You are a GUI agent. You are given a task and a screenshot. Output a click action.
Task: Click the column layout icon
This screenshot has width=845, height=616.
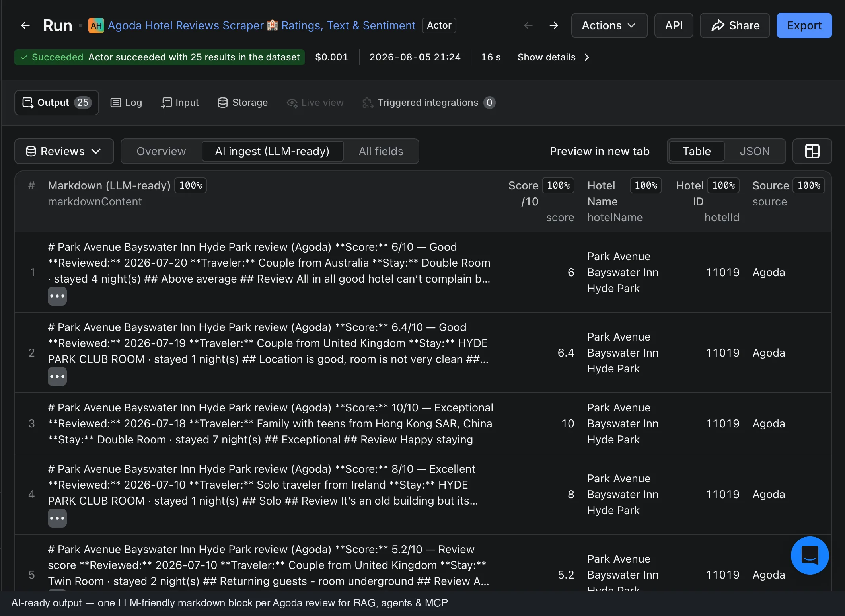pos(812,151)
